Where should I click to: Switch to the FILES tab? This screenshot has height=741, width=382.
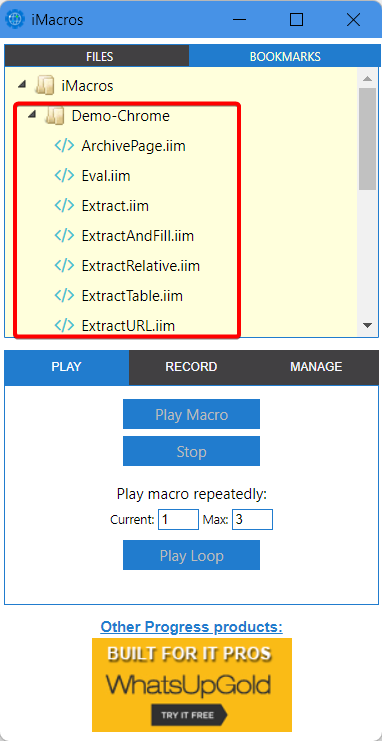pyautogui.click(x=97, y=56)
